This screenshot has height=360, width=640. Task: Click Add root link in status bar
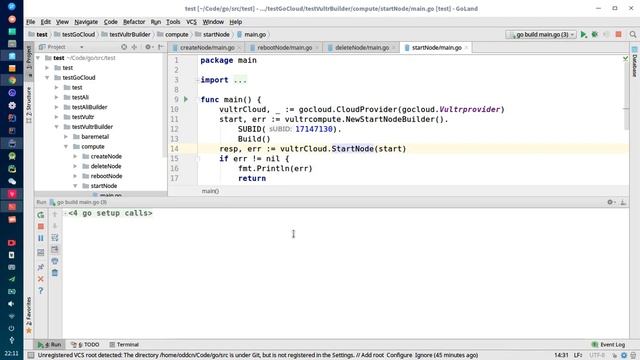[371, 355]
